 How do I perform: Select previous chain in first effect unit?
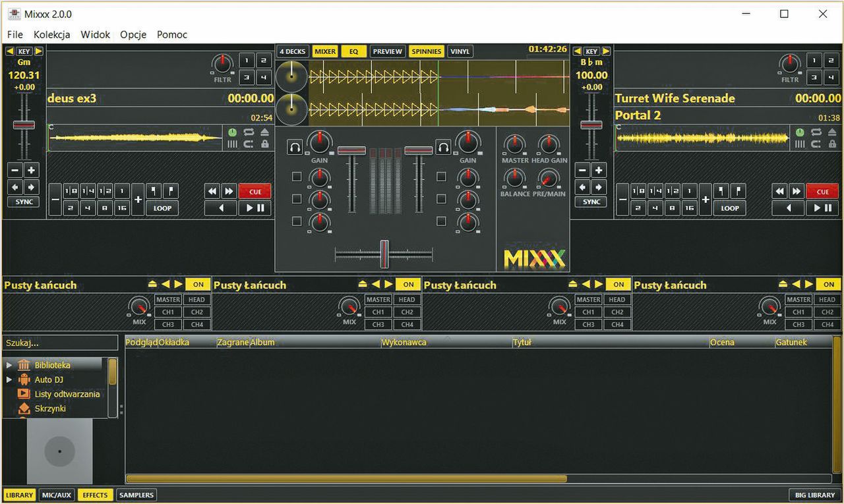click(166, 285)
